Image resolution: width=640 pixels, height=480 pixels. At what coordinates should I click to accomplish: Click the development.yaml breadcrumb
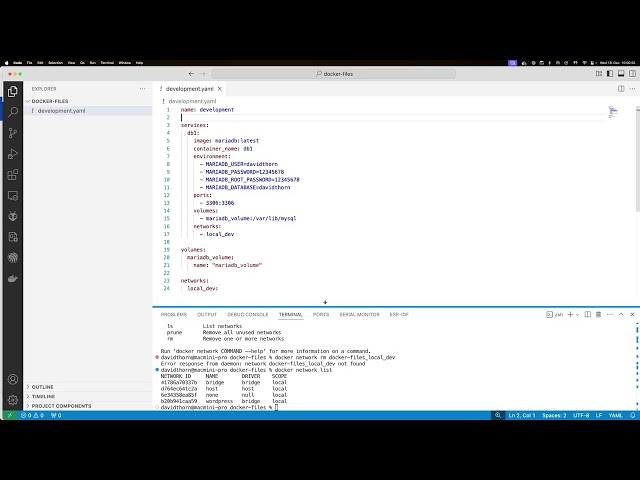point(192,101)
